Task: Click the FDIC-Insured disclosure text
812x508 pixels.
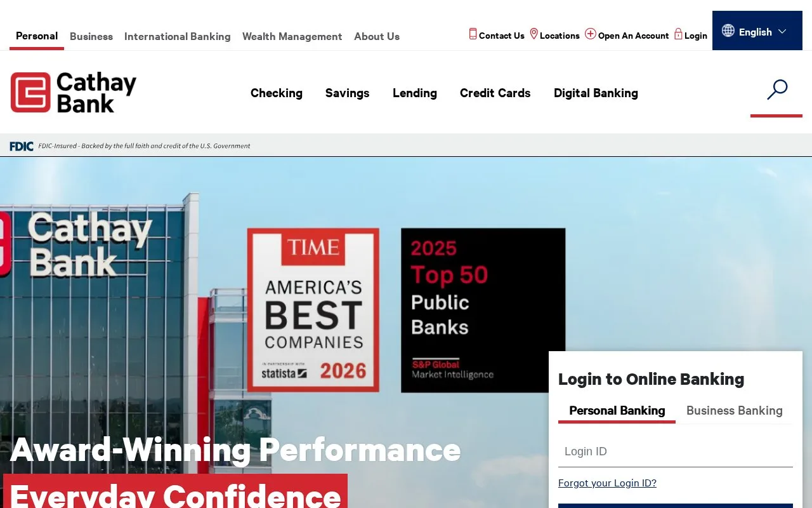Action: pos(144,146)
